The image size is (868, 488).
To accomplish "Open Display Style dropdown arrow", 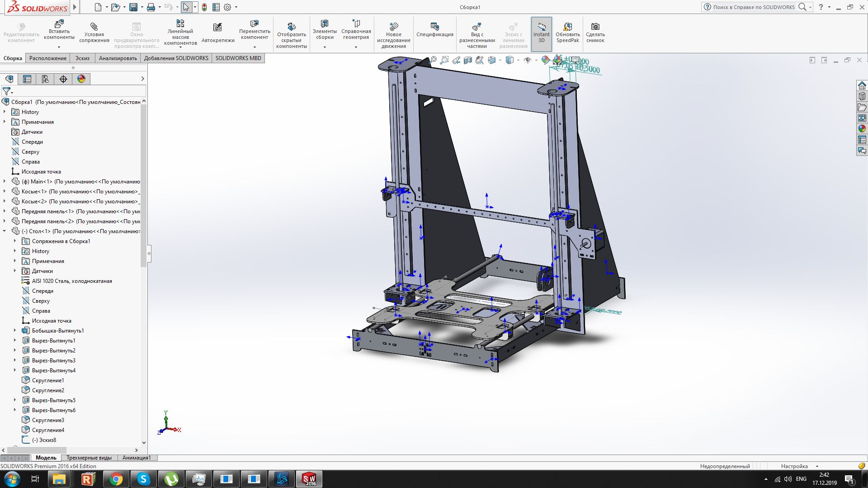I will [x=518, y=60].
